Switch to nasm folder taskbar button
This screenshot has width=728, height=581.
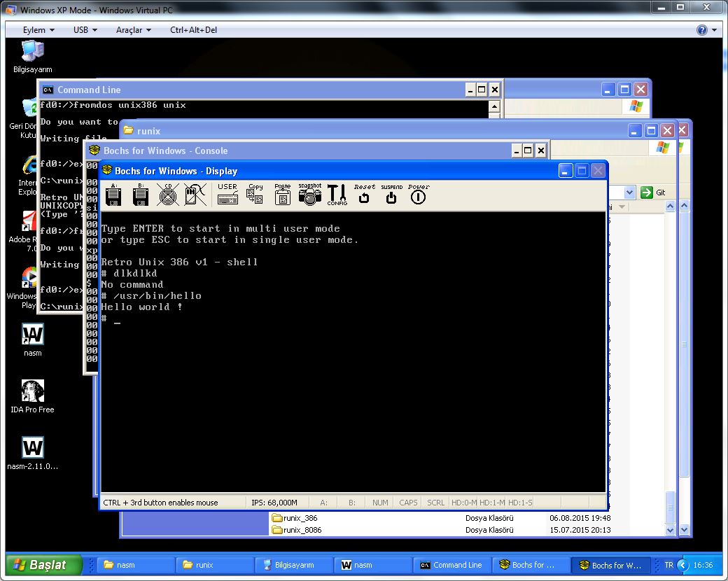pos(134,565)
